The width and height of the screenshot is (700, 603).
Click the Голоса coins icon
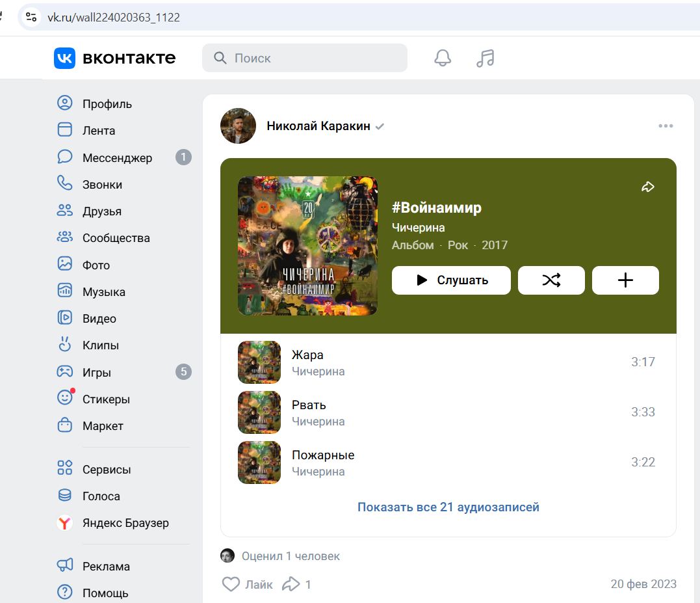click(65, 494)
